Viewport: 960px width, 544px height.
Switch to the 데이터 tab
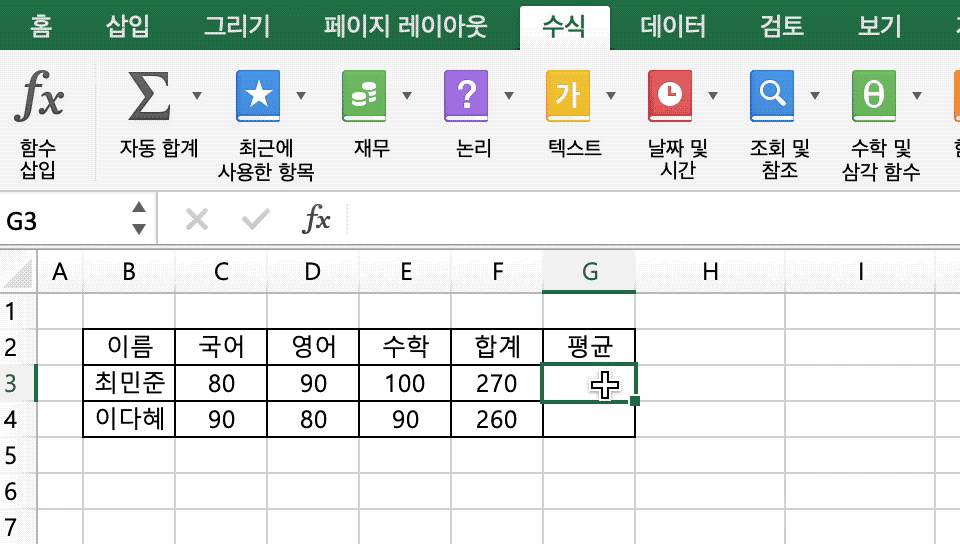click(673, 26)
